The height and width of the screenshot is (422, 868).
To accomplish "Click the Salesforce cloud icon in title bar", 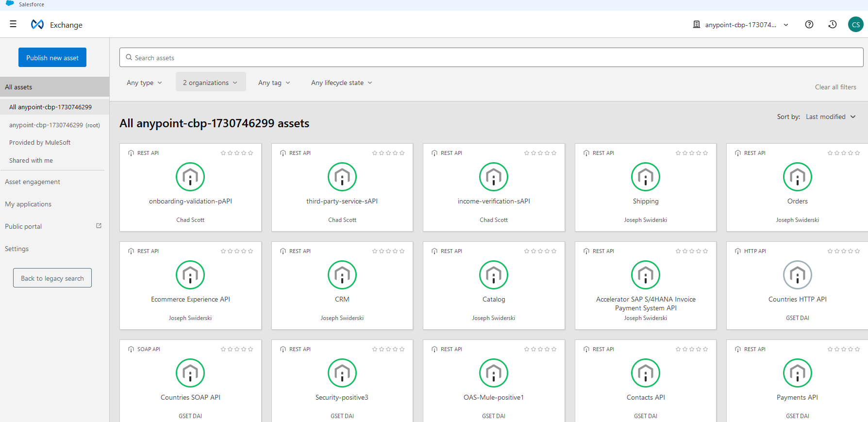I will coord(10,4).
